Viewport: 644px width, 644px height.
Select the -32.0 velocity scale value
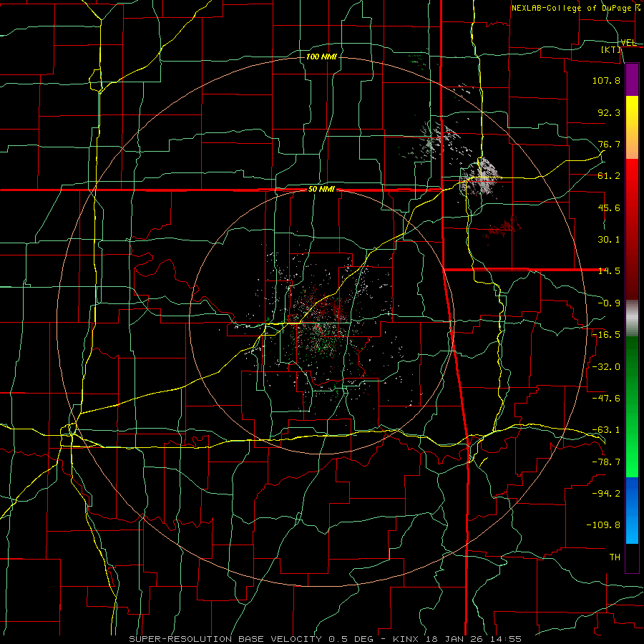click(606, 367)
